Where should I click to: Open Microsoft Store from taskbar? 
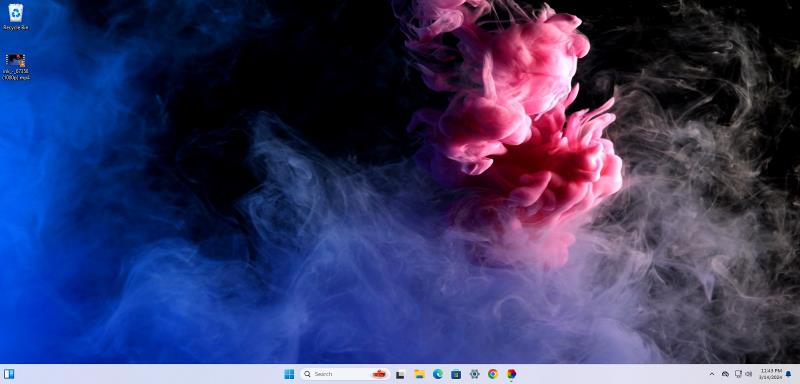456,374
